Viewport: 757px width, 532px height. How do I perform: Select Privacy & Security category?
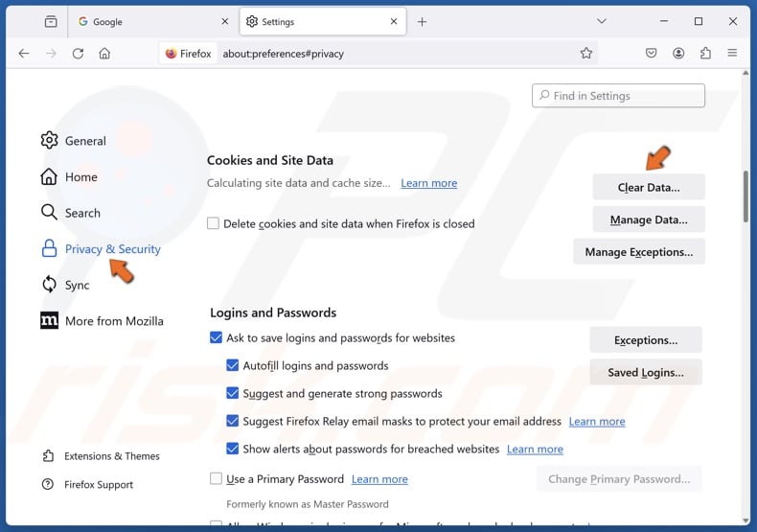tap(101, 249)
